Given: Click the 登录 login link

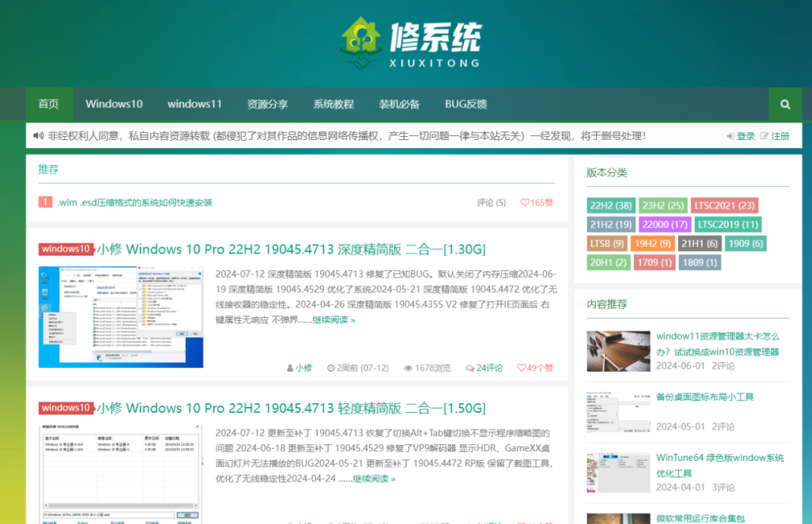Looking at the screenshot, I should tap(746, 136).
